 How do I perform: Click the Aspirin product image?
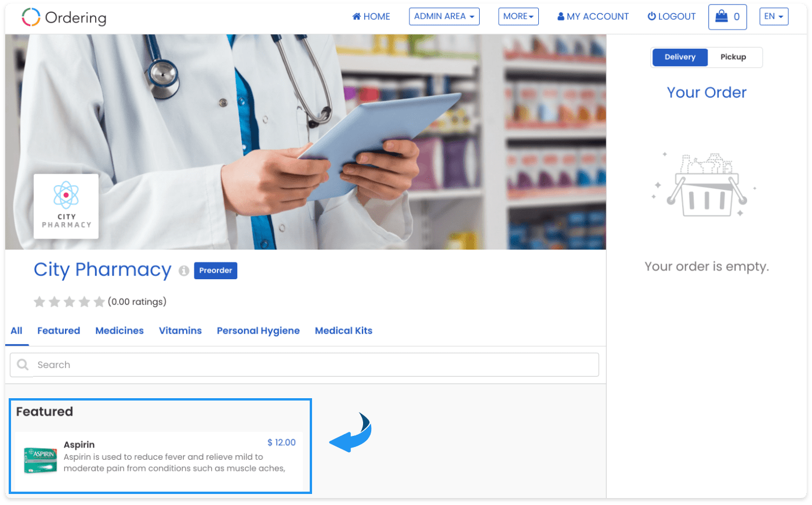pos(41,460)
